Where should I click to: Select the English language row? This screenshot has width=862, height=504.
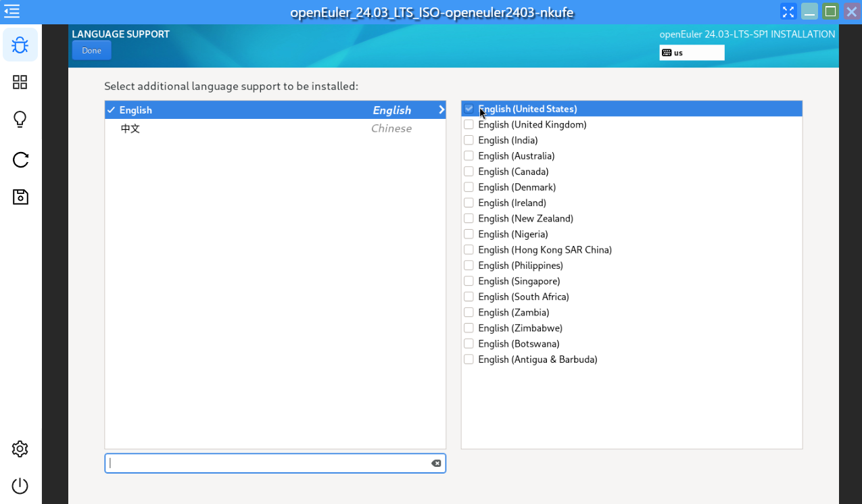[275, 110]
